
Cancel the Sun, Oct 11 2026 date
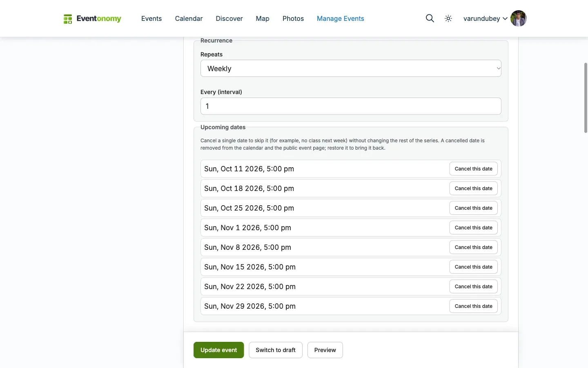pyautogui.click(x=473, y=169)
